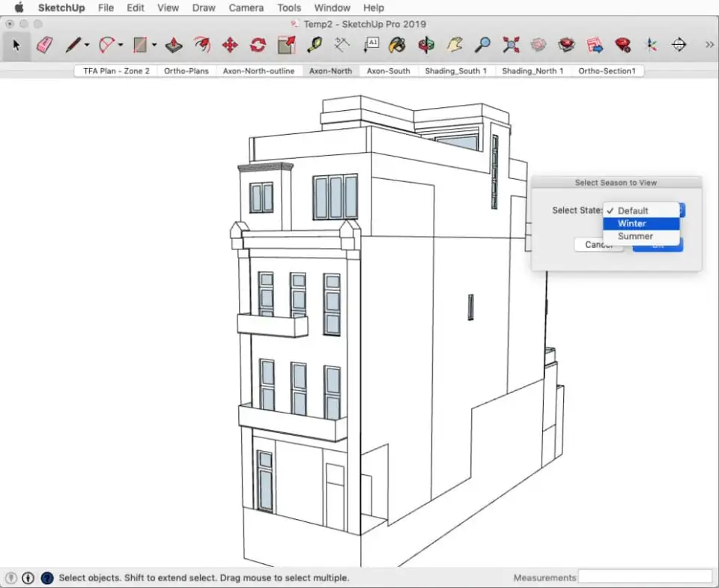Click the Measurements input box
Image resolution: width=719 pixels, height=588 pixels.
click(x=645, y=578)
